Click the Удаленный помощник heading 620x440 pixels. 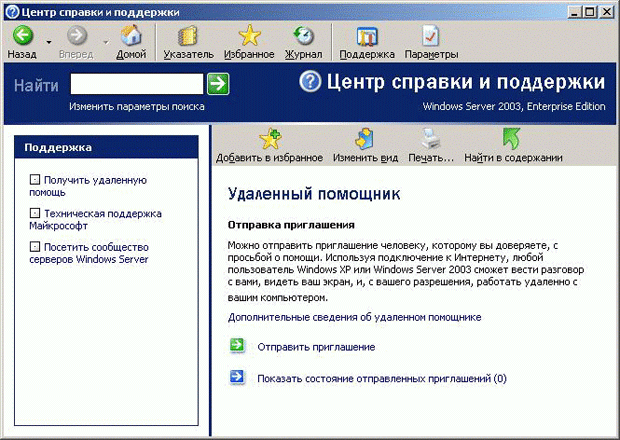[x=314, y=194]
